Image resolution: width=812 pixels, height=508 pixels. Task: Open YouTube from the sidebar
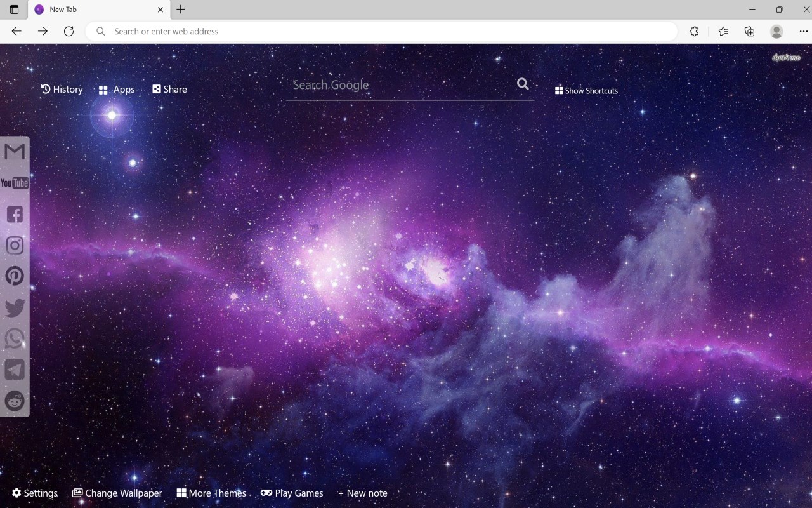15,183
